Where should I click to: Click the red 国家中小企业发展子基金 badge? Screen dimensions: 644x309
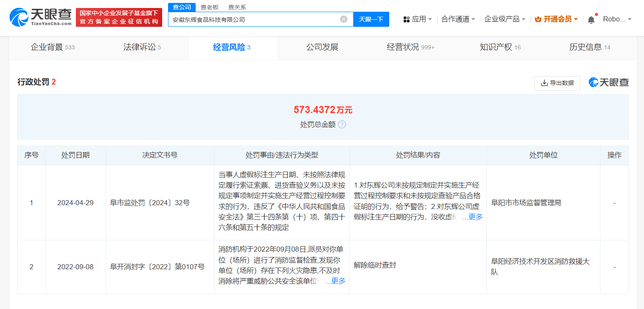(119, 17)
